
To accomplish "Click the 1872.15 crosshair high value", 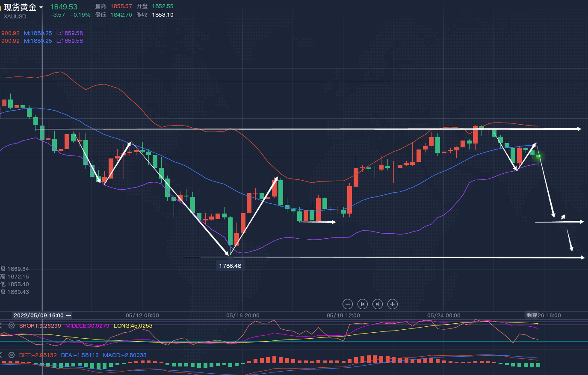I will [x=18, y=276].
